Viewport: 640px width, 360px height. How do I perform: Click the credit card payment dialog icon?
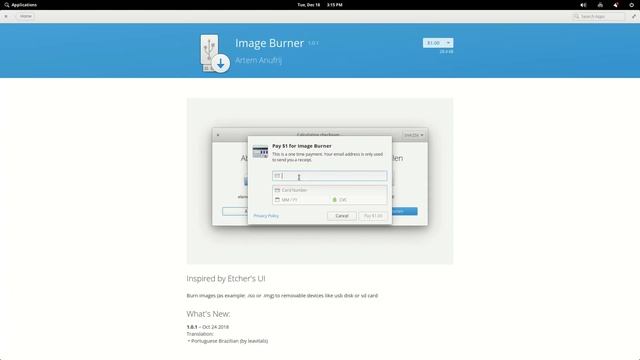coord(260,152)
